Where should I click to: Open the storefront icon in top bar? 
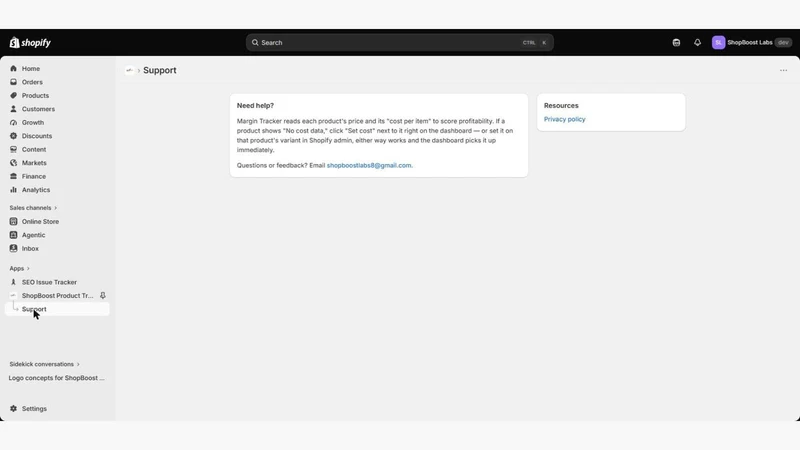(x=676, y=43)
